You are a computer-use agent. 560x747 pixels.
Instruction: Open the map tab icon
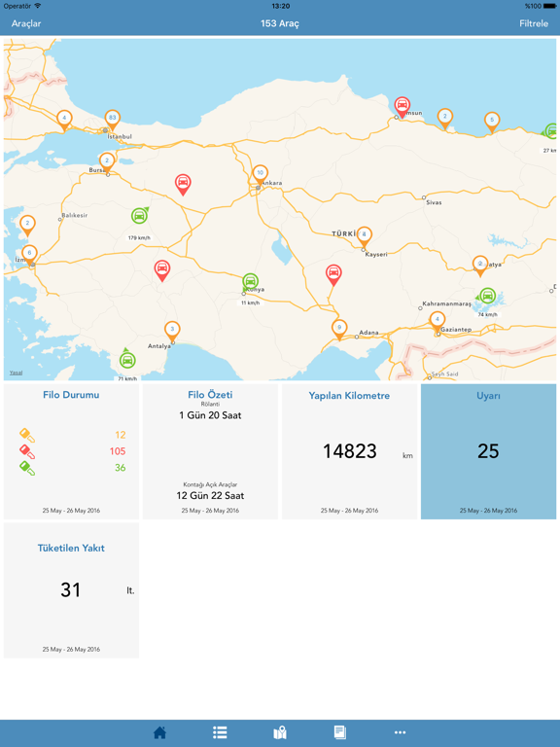[280, 732]
